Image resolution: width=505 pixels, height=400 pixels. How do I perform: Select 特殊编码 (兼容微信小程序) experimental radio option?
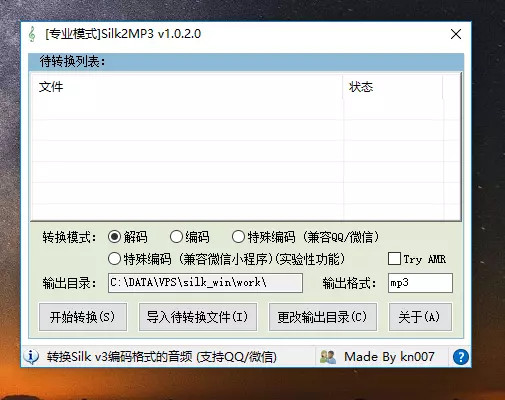click(114, 259)
